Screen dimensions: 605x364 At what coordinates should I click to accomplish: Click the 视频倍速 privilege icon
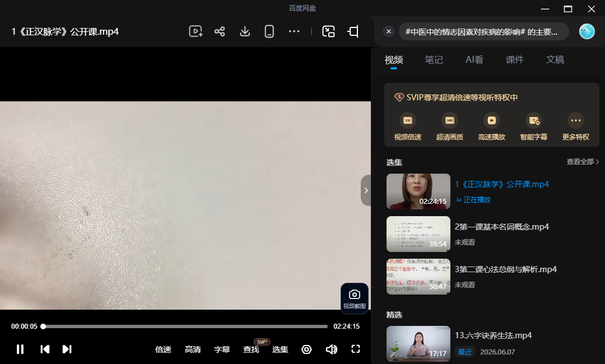tap(407, 120)
